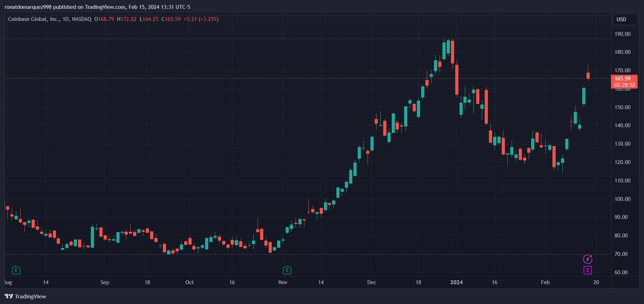Open the USD currency selector
The image size is (644, 304).
coord(625,19)
